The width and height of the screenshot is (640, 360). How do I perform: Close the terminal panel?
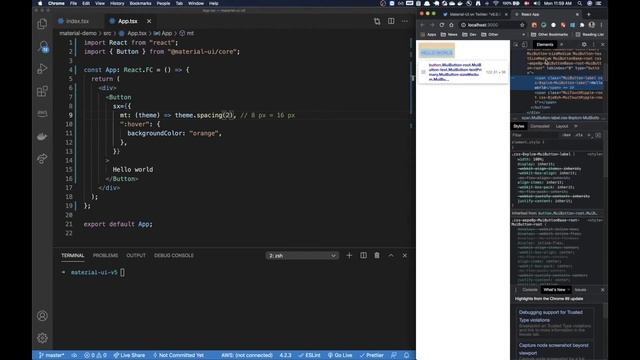pos(404,256)
